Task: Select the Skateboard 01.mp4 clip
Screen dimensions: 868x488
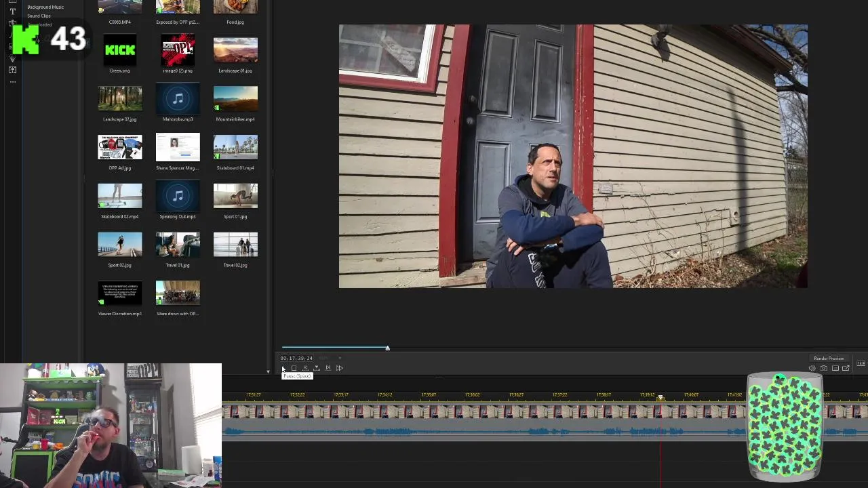Action: pos(235,147)
